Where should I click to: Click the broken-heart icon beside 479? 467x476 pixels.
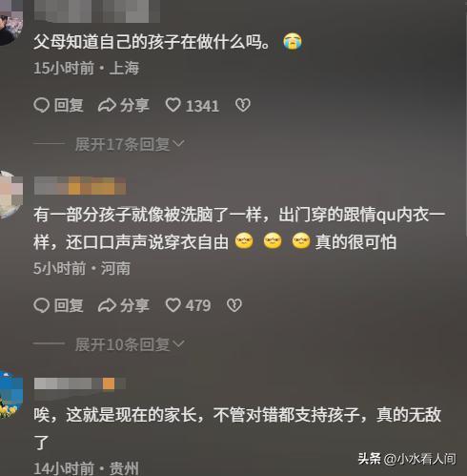(x=234, y=305)
